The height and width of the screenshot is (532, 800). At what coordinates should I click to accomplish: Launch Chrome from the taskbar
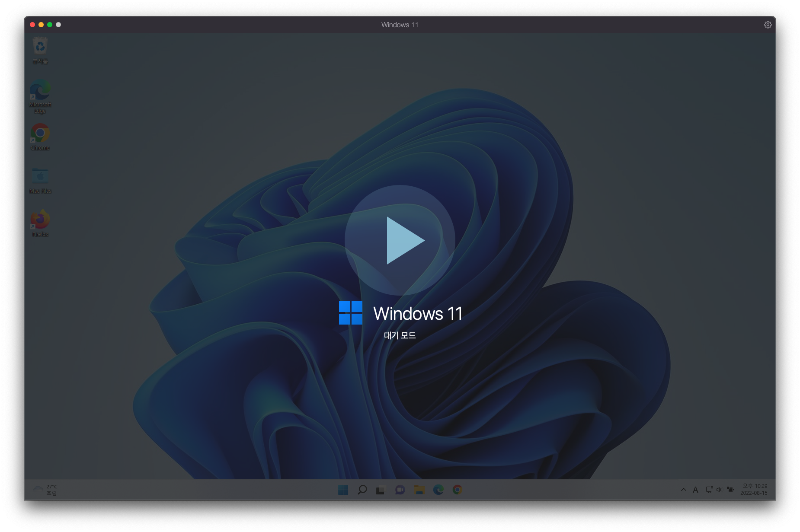click(x=458, y=490)
